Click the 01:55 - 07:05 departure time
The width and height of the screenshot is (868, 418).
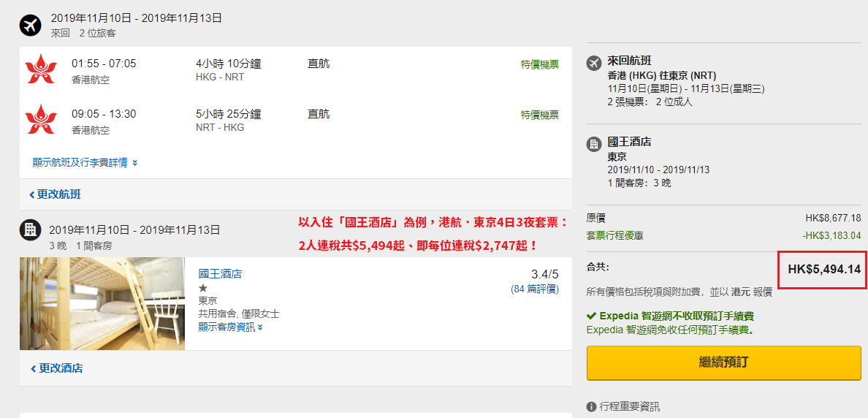104,64
